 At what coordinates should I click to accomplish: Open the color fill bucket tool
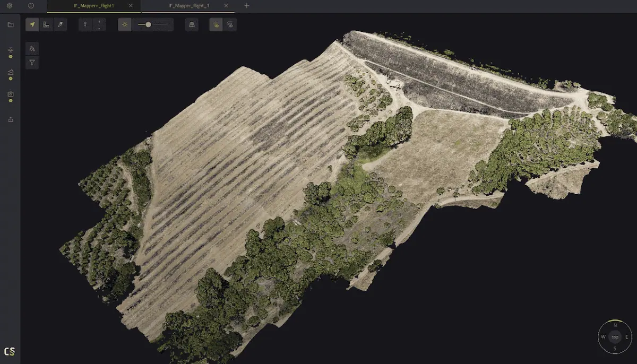32,49
